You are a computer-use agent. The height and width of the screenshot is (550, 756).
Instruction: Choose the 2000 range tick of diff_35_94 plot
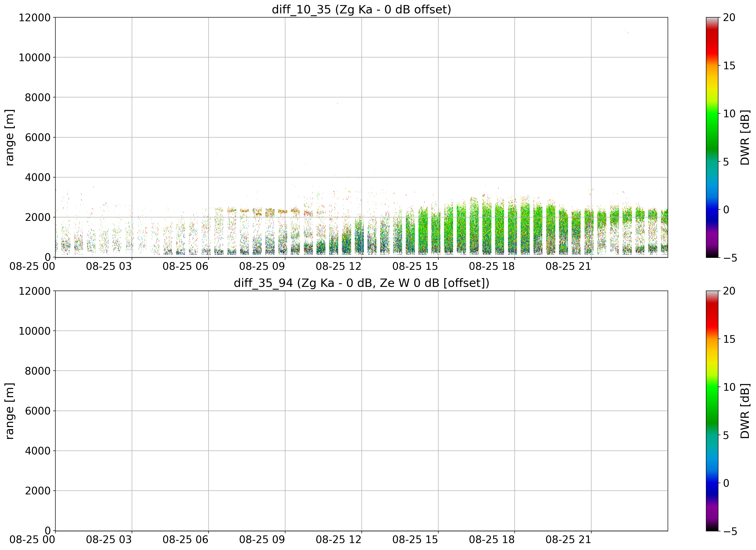(x=38, y=491)
